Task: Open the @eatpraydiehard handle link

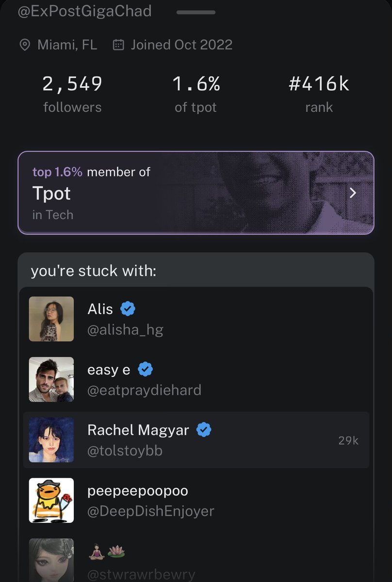Action: [144, 390]
